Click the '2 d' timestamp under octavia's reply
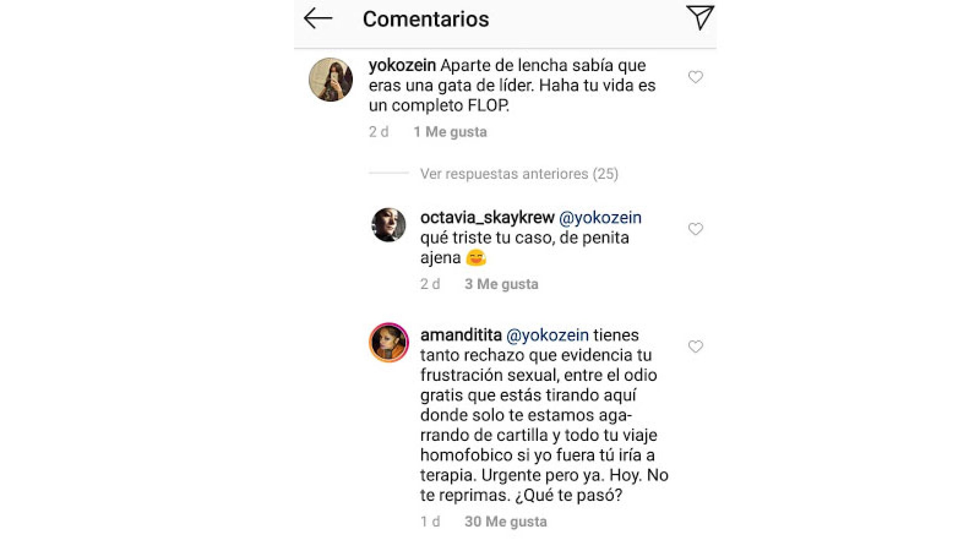Viewport: 980px width, 551px height. click(430, 284)
